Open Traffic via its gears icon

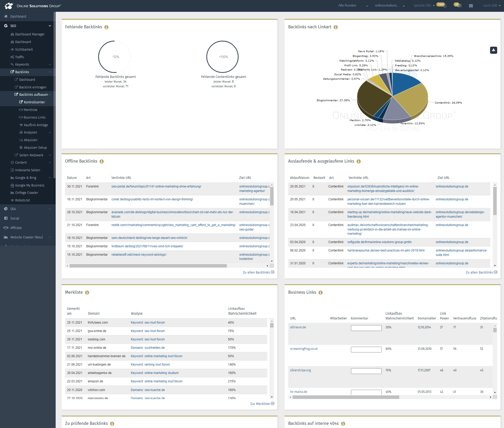tap(12, 57)
